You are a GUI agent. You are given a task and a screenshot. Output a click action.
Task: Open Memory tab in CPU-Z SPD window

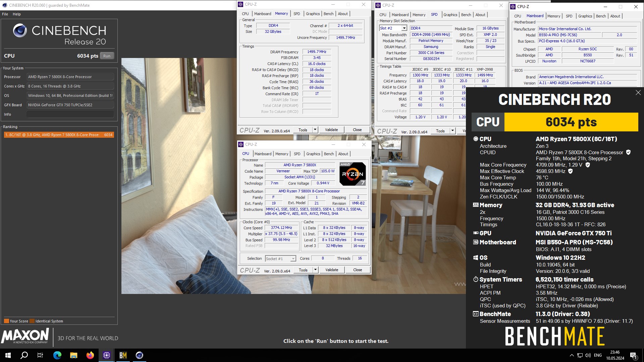(419, 15)
